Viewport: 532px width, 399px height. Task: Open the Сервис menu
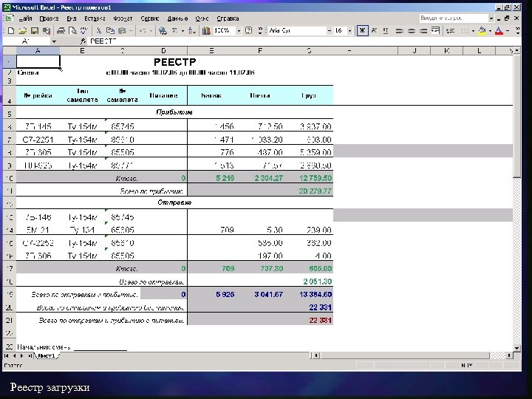(149, 18)
